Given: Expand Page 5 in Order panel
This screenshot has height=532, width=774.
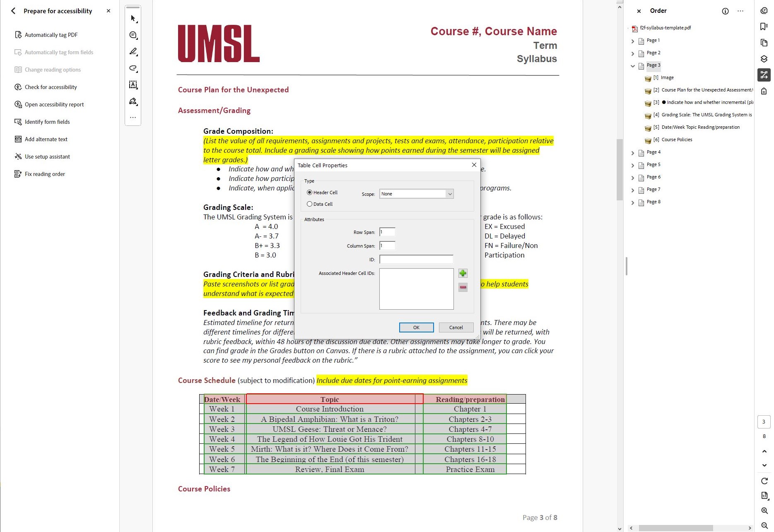Looking at the screenshot, I should pos(632,165).
